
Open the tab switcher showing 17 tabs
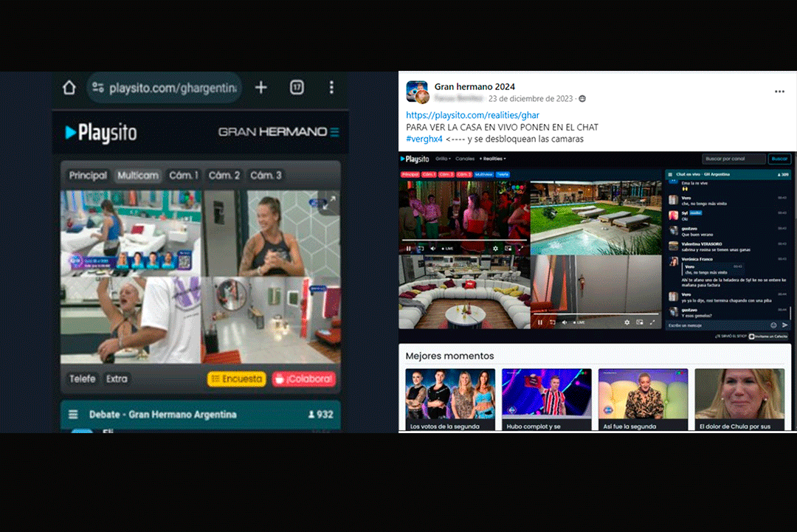297,87
